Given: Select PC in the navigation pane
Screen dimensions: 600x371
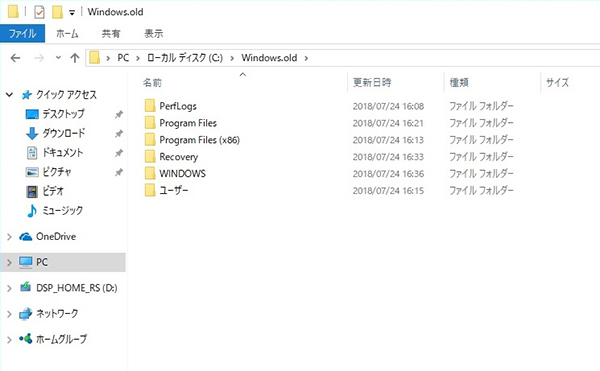Looking at the screenshot, I should pyautogui.click(x=63, y=262).
